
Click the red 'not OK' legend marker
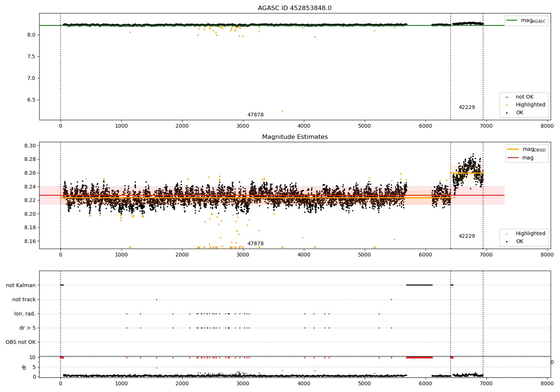(507, 97)
